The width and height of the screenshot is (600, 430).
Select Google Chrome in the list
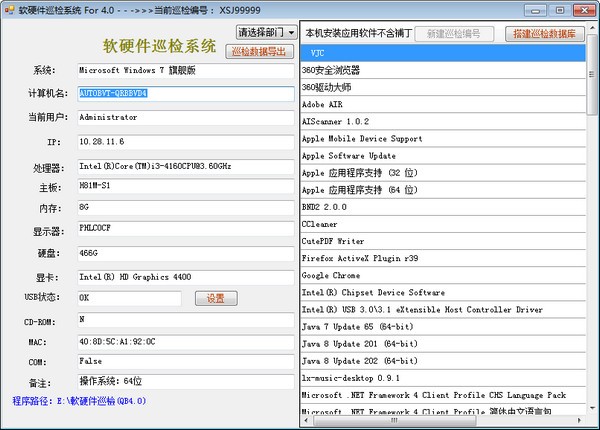pyautogui.click(x=443, y=275)
